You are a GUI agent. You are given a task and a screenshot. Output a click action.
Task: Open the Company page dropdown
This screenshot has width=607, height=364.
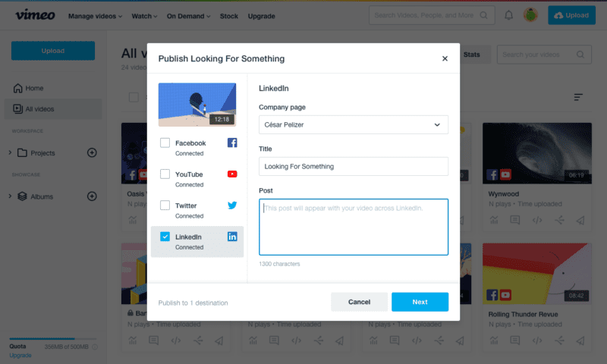[x=353, y=124]
